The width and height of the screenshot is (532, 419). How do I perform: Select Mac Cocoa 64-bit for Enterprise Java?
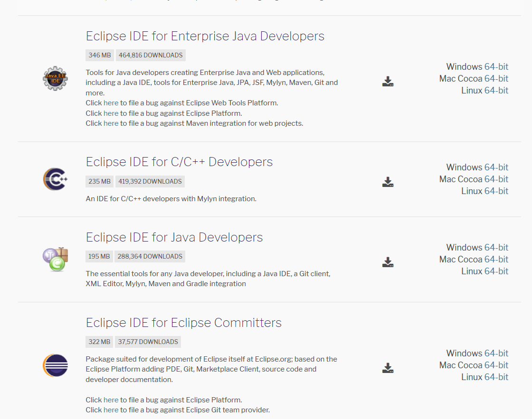point(496,78)
